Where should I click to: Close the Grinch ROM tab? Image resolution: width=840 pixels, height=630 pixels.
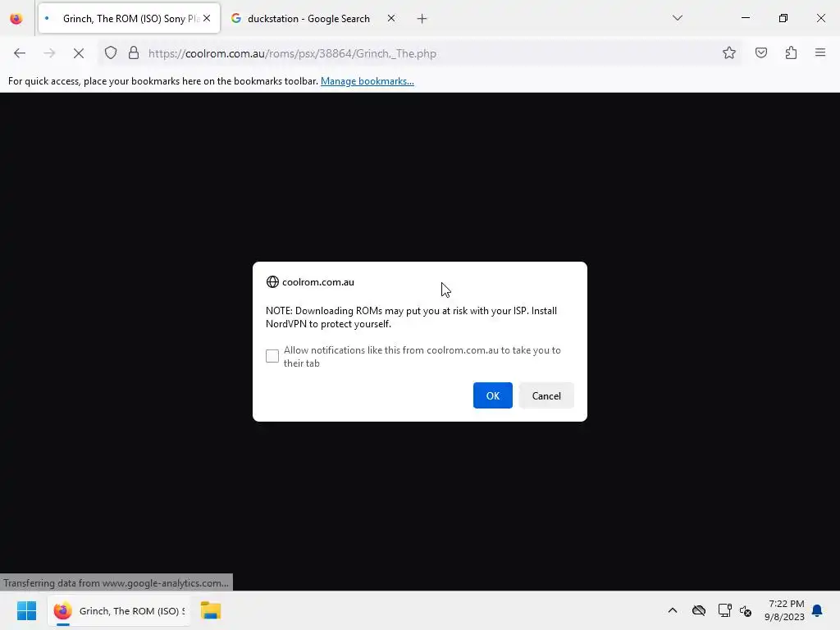207,18
